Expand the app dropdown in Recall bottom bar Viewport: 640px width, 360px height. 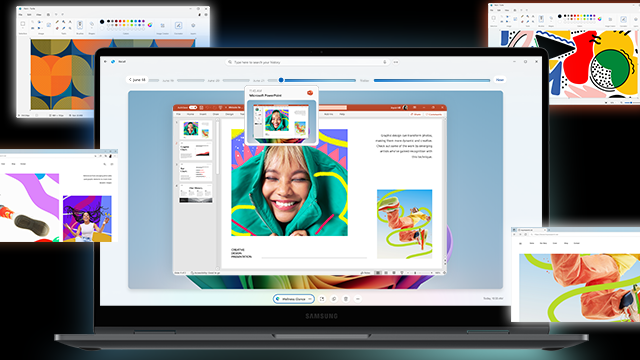pyautogui.click(x=310, y=299)
